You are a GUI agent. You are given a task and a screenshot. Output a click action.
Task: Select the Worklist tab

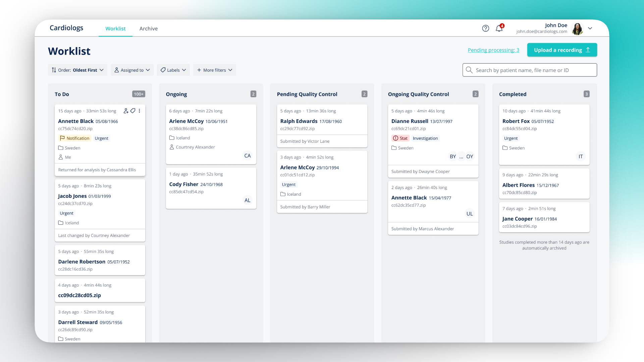pos(115,28)
